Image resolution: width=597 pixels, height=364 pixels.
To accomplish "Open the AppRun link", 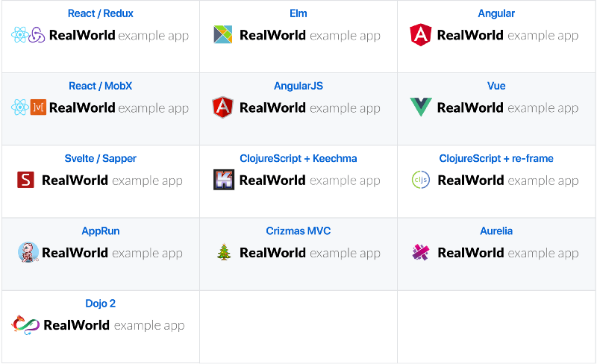I will pos(101,230).
